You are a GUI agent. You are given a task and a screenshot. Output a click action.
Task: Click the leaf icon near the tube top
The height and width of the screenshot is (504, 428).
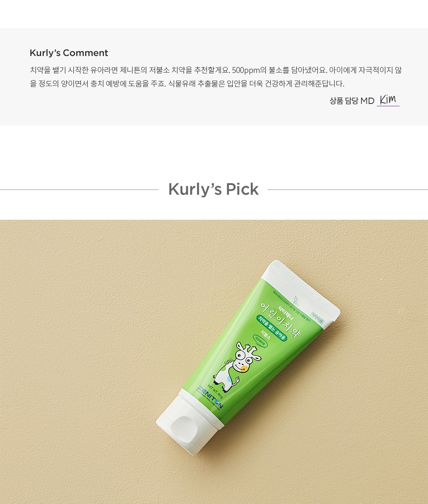point(296,301)
